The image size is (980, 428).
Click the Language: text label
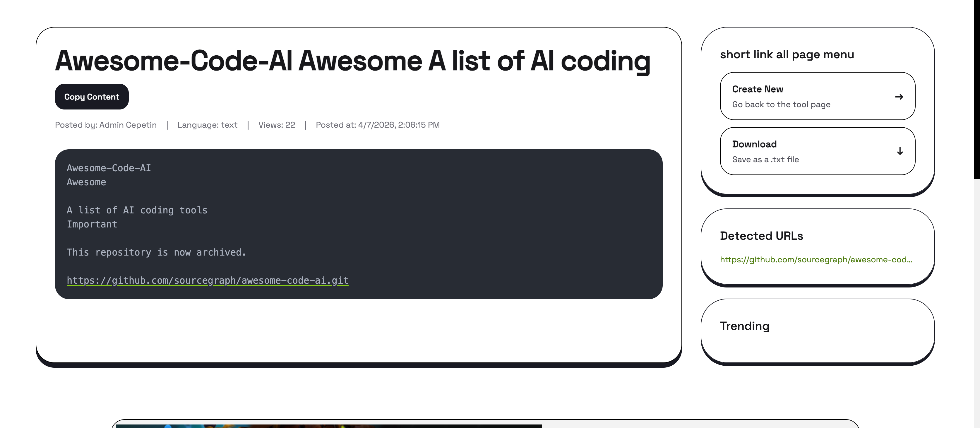[x=207, y=125]
